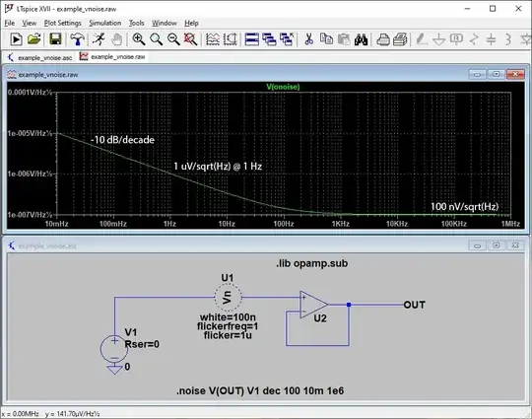Viewport: 532px width, 419px height.
Task: Maximize the example_vnoise.asc schematic pane
Action: point(496,245)
